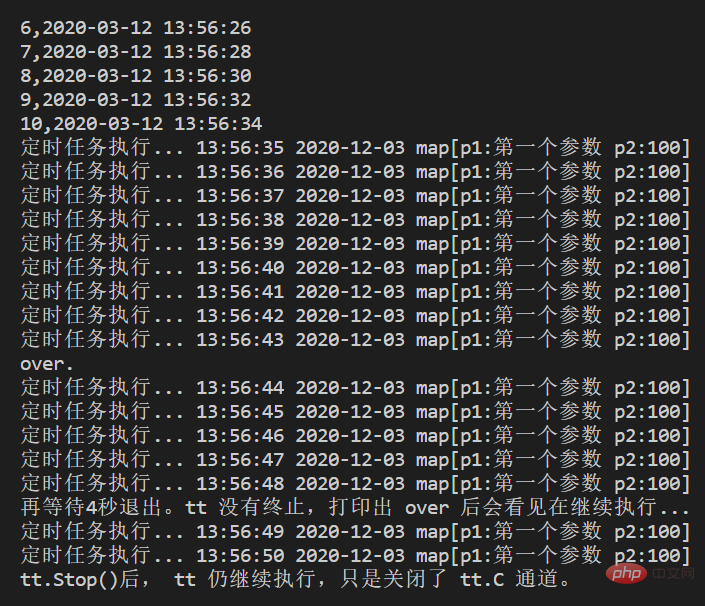Click the 7,2020-03-12 13:56:28 line
Viewport: 705px width, 606px height.
coord(136,52)
